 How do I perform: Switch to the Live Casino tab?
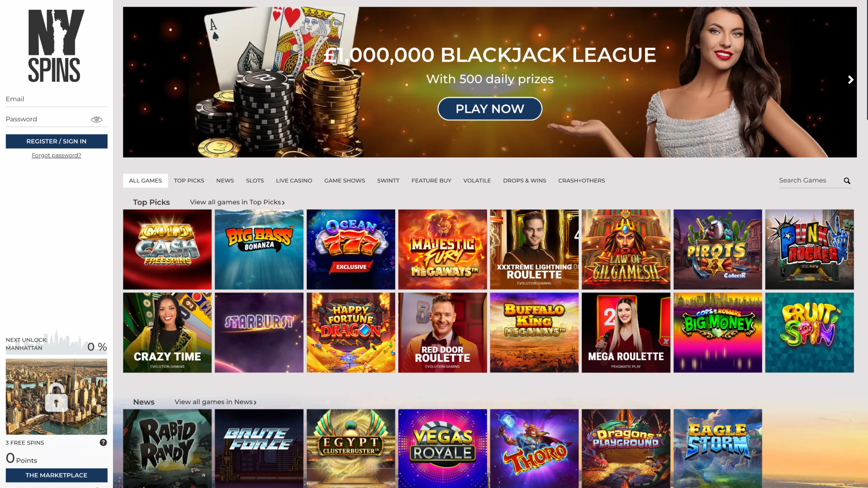tap(294, 181)
